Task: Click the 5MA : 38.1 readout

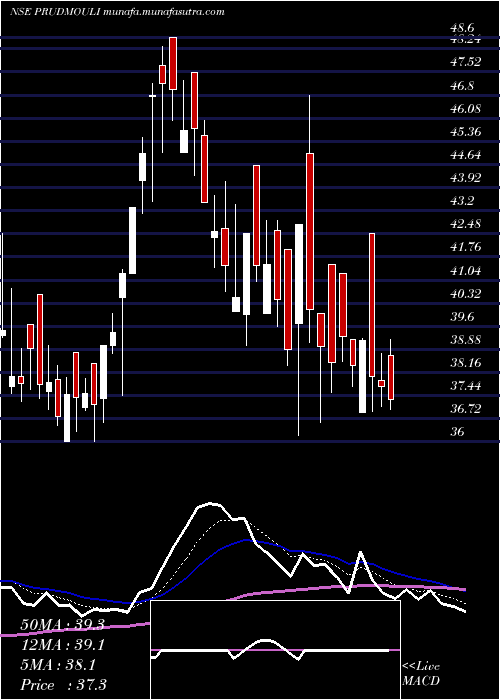Action: [x=58, y=665]
